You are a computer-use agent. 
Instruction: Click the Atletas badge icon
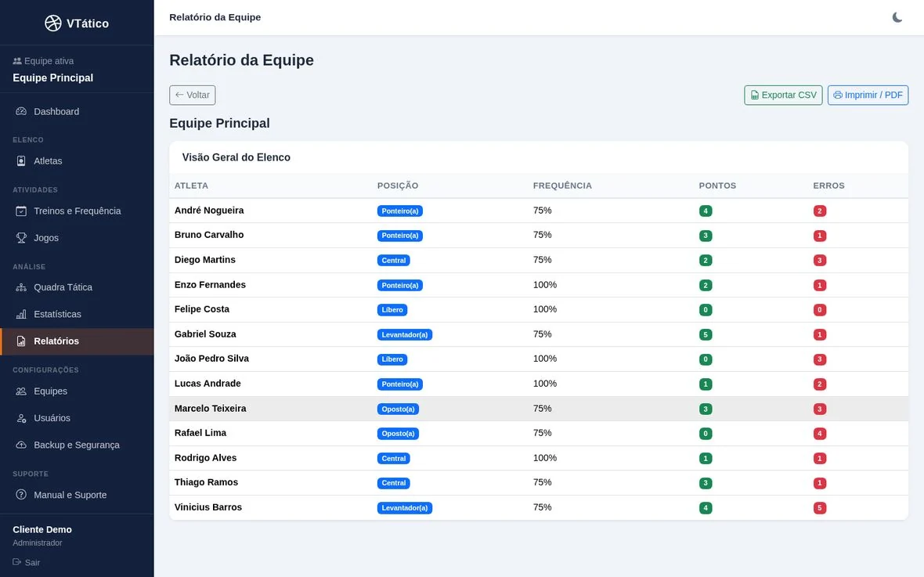point(21,161)
